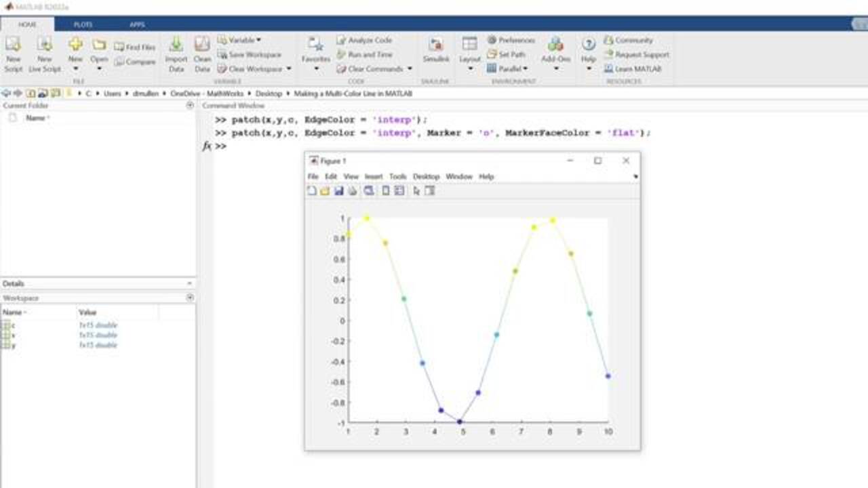Viewport: 868px width, 488px height.
Task: Click Print Figure icon in Figure toolbar
Action: click(x=352, y=191)
